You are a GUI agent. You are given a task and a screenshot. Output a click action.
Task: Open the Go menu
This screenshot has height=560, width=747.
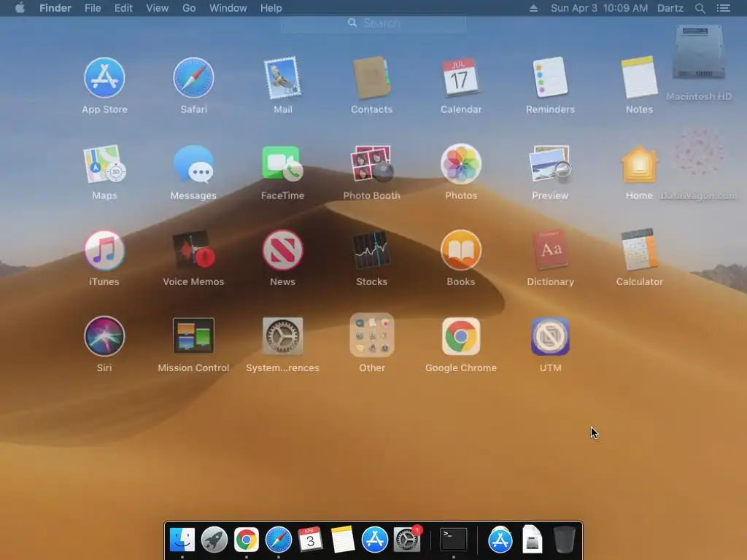pyautogui.click(x=189, y=8)
